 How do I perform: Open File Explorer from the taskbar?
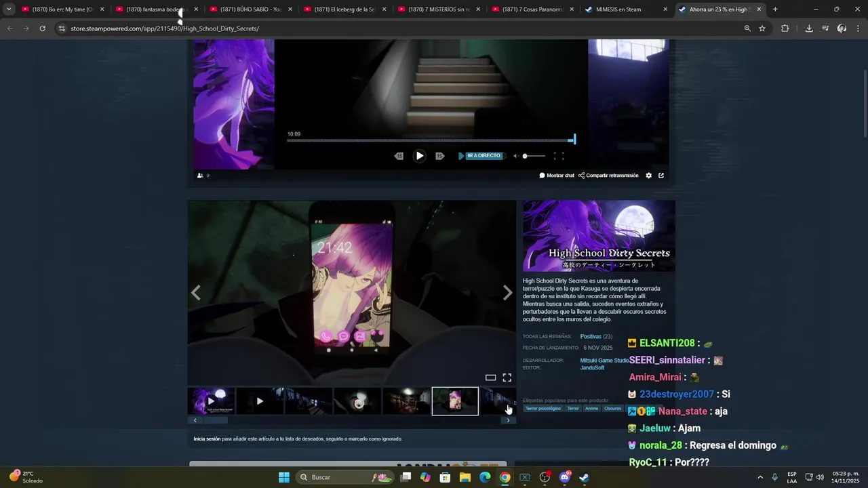point(465,477)
